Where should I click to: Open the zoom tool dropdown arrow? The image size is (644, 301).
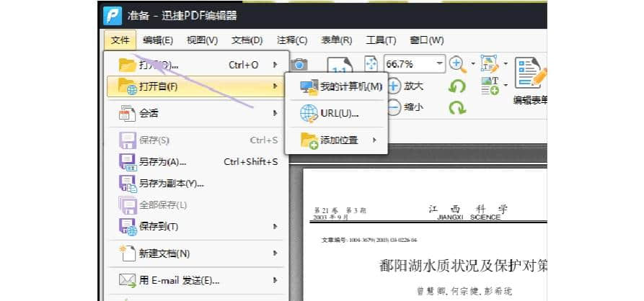(x=473, y=64)
